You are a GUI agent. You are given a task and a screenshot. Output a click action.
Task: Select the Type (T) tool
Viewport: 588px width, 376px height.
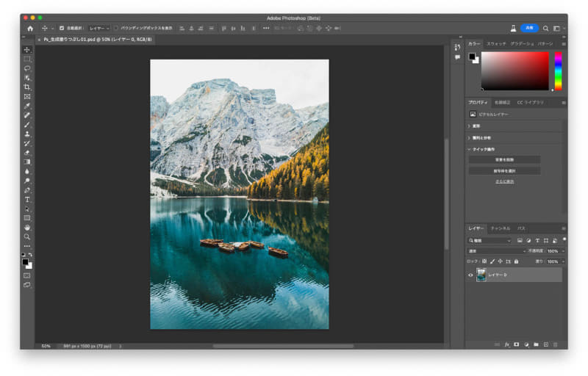[27, 199]
